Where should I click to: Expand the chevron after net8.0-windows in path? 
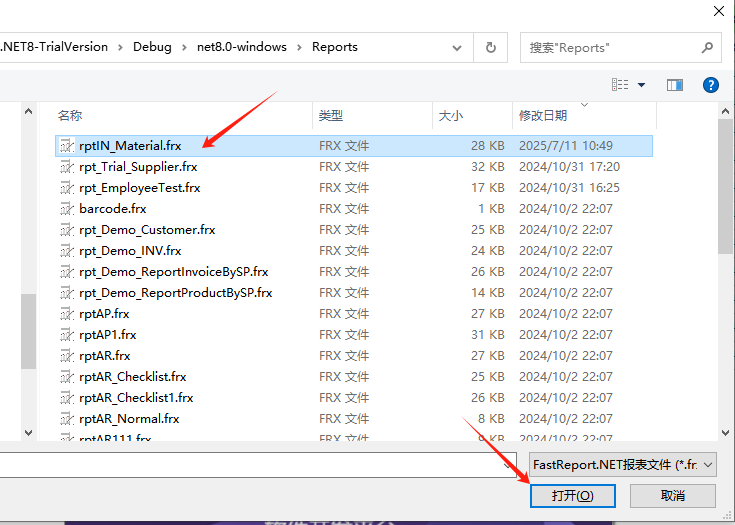point(299,47)
